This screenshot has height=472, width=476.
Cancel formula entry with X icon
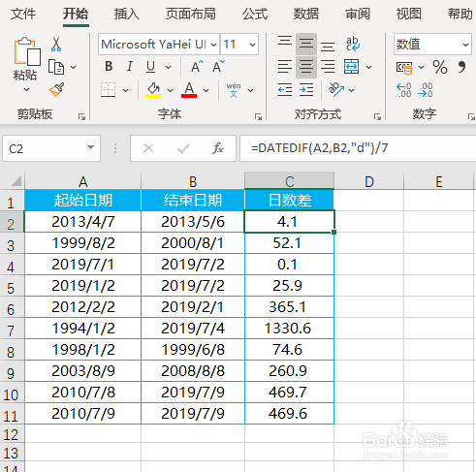click(x=148, y=148)
